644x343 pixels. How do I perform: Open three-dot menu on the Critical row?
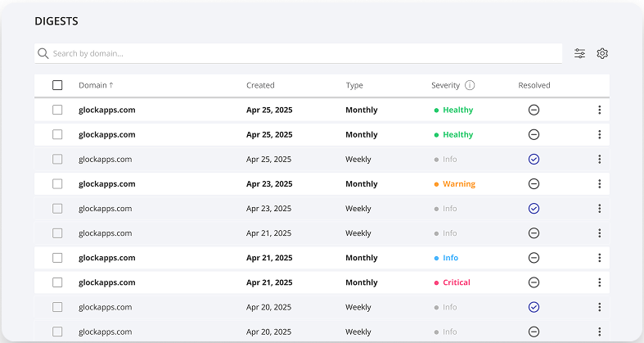(x=599, y=282)
